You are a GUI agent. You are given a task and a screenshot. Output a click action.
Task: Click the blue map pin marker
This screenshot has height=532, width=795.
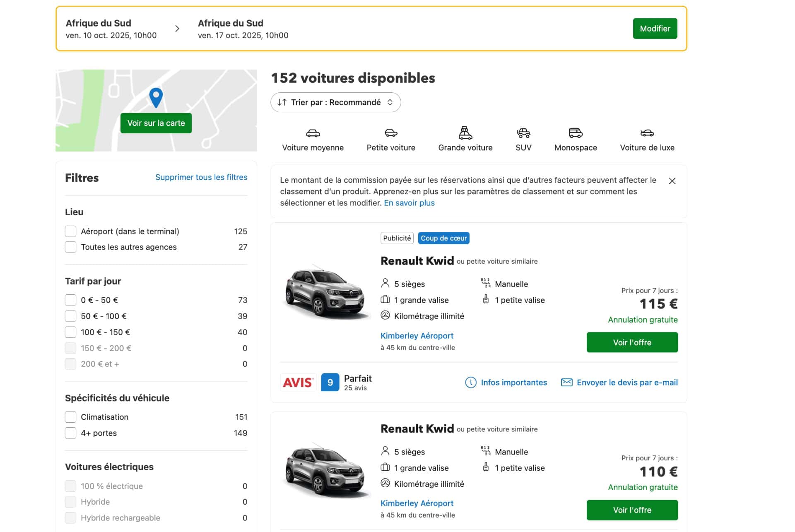(x=156, y=97)
